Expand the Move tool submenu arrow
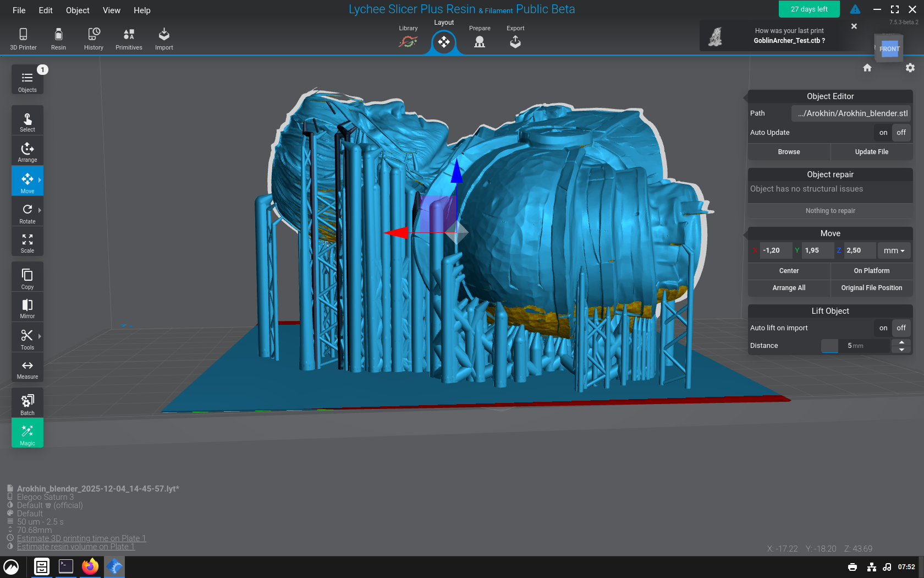 [40, 179]
